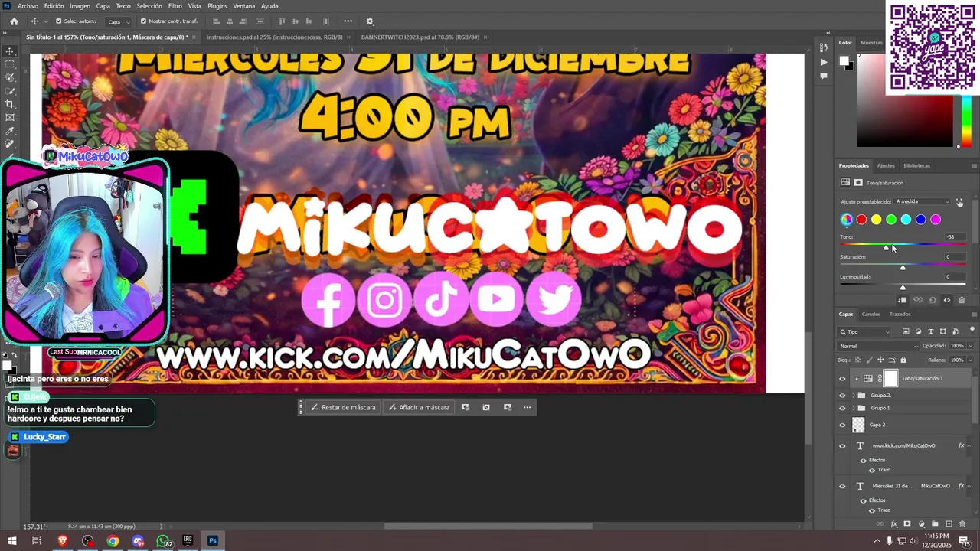Hide the Capa 2 layer
Screen dimensions: 980x551
coord(842,425)
